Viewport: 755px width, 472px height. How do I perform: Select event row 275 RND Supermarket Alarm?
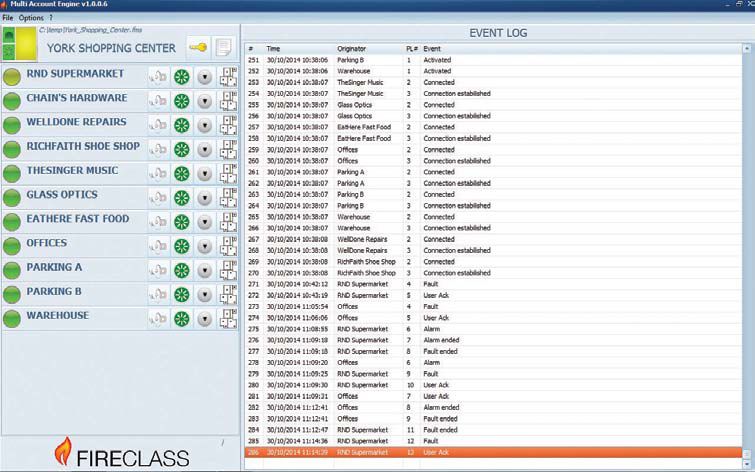[x=494, y=329]
